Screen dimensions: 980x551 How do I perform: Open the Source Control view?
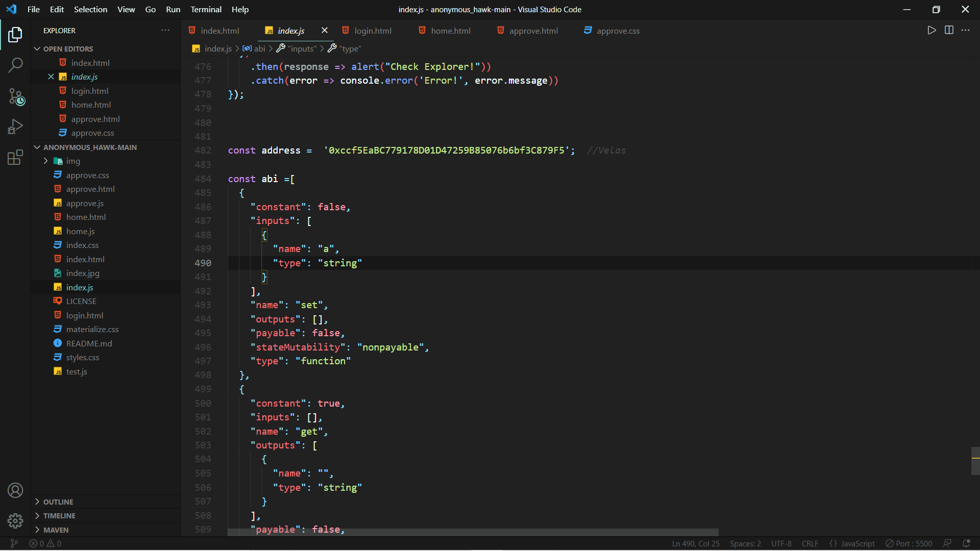click(x=15, y=96)
